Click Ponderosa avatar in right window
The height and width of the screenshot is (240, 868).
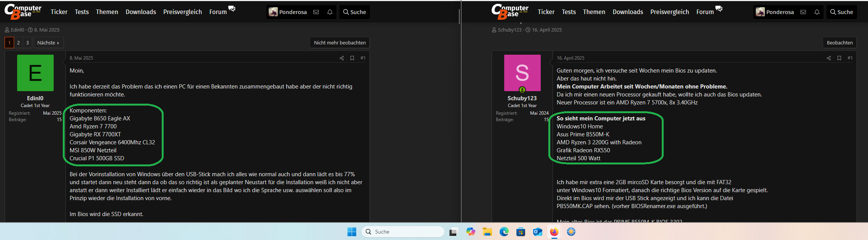click(x=760, y=12)
